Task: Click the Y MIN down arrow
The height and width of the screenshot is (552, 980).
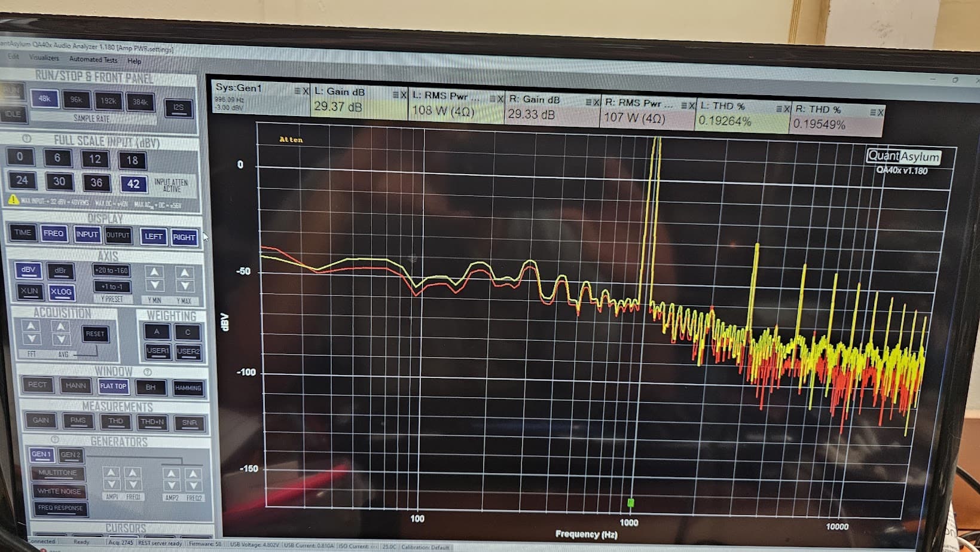Action: pyautogui.click(x=154, y=285)
